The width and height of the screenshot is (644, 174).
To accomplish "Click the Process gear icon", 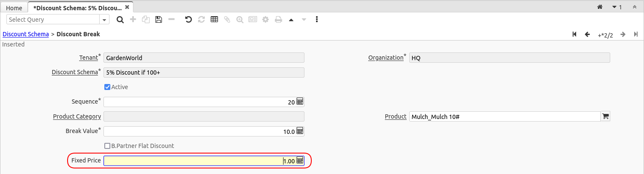I will point(266,20).
